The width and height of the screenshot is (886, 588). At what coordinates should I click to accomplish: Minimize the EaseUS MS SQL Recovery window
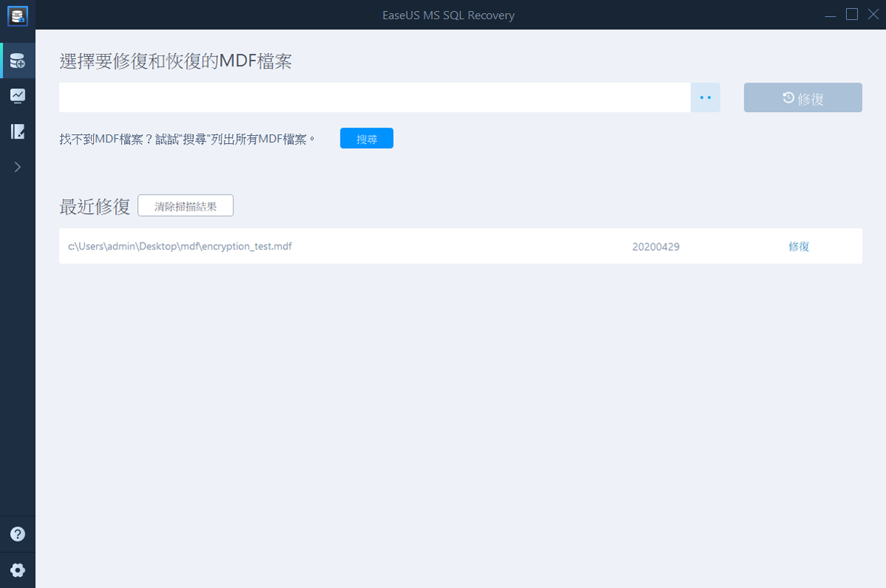point(831,15)
